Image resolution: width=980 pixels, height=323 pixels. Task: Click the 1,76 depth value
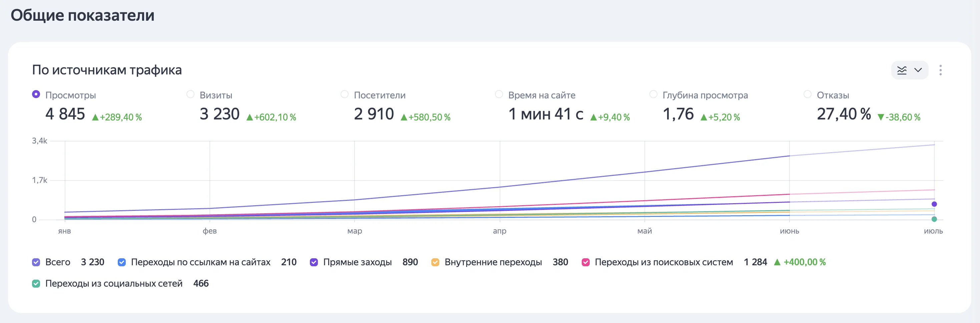coord(678,114)
